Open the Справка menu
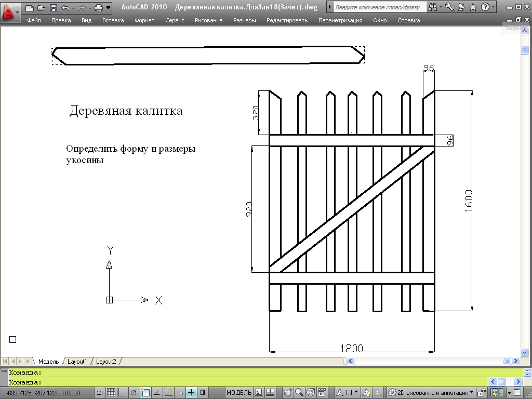The height and width of the screenshot is (399, 532). pos(409,20)
